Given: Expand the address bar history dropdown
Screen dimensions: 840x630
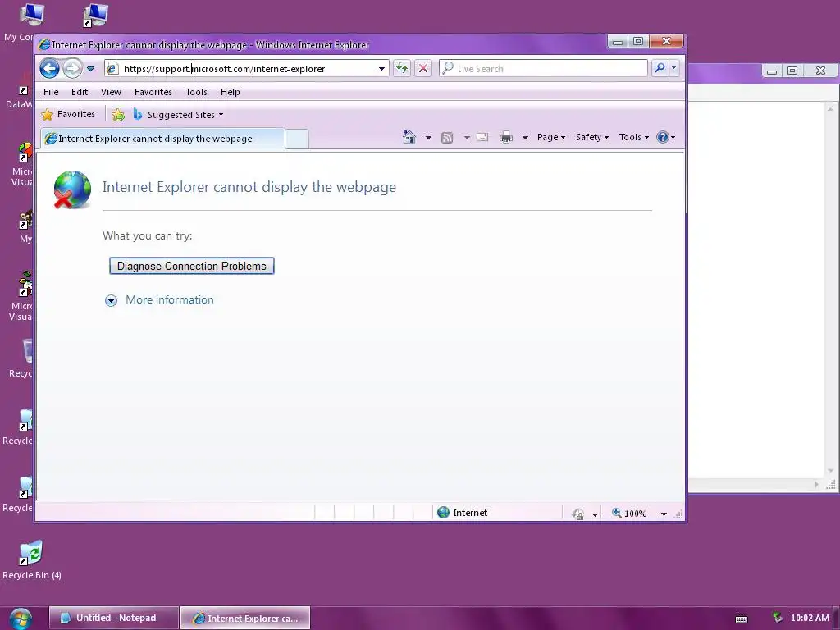Looking at the screenshot, I should pos(381,69).
